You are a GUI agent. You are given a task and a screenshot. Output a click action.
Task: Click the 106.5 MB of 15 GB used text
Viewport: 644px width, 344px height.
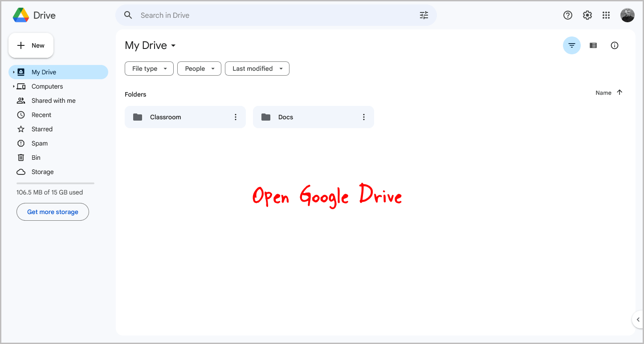[50, 192]
